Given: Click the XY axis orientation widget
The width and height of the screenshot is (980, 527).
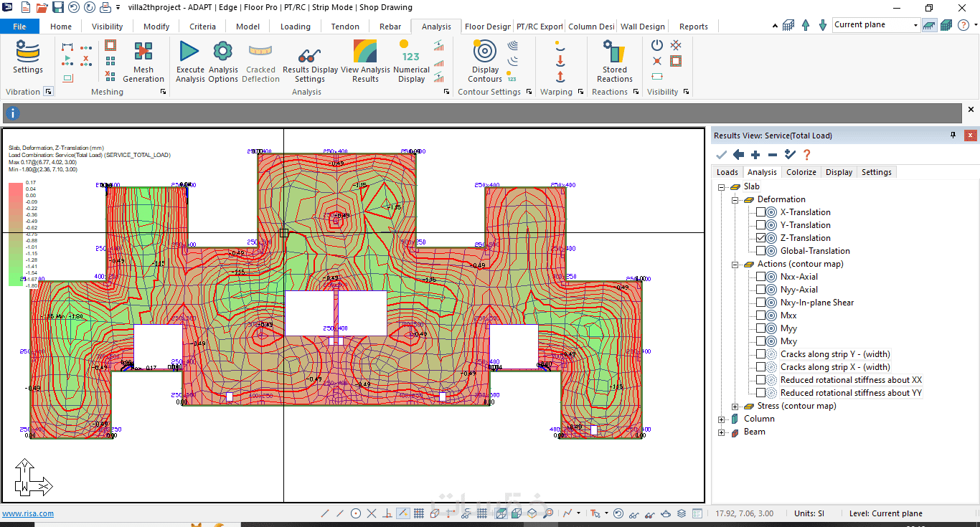Looking at the screenshot, I should click(x=33, y=478).
